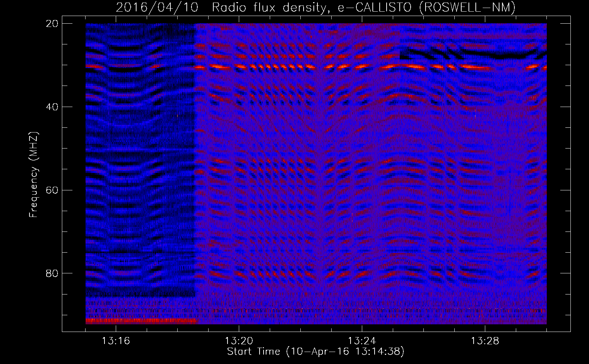Viewport: 589px width, 364px height.
Task: Click the 60 frequency tick label
Action: pyautogui.click(x=52, y=190)
